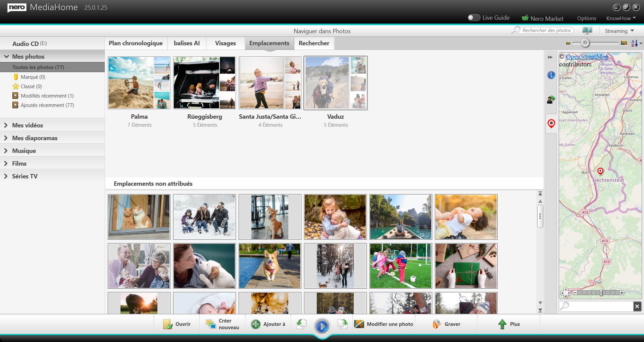Viewport: 644px width, 342px height.
Task: Open the Streaming dropdown
Action: pyautogui.click(x=619, y=31)
